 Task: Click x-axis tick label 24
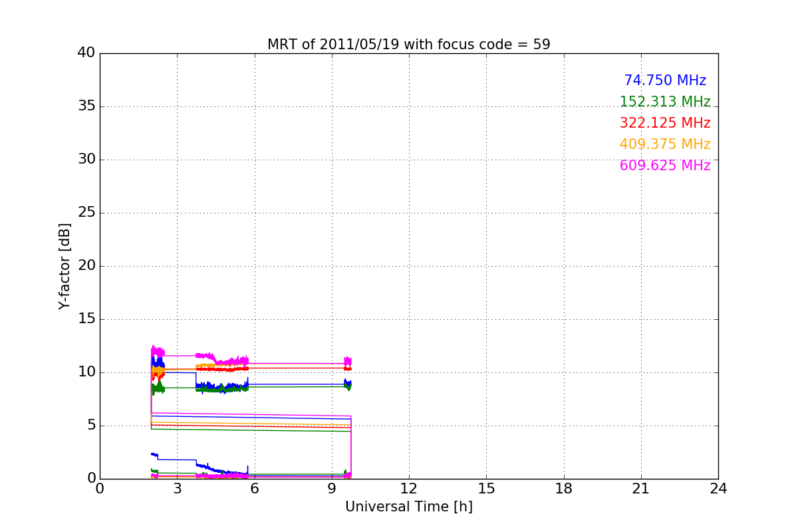pos(718,489)
